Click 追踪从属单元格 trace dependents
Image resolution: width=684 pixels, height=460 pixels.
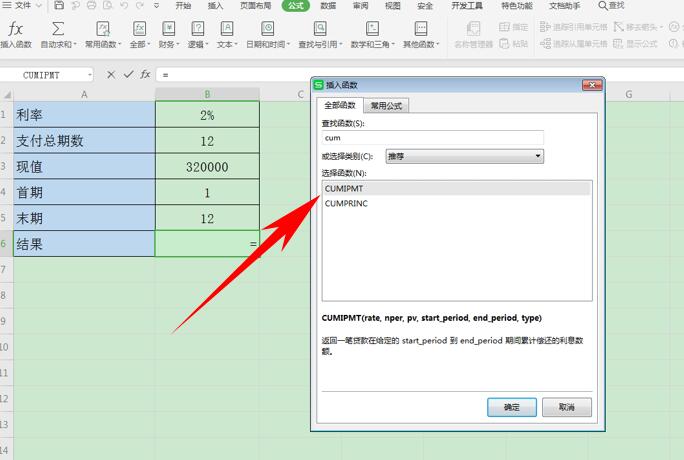click(x=573, y=44)
